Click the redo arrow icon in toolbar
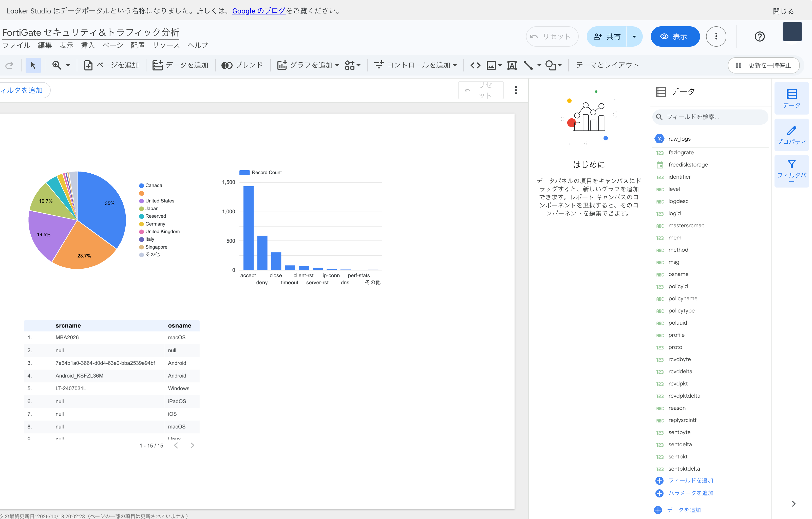The height and width of the screenshot is (519, 812). (x=9, y=65)
